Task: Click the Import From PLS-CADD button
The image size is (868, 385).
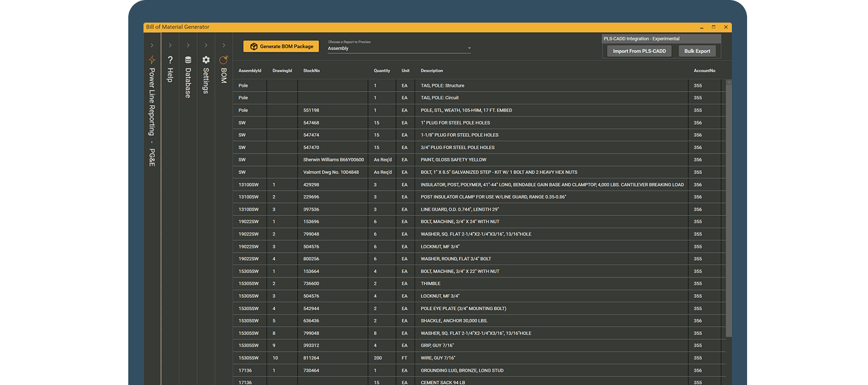Action: coord(639,51)
